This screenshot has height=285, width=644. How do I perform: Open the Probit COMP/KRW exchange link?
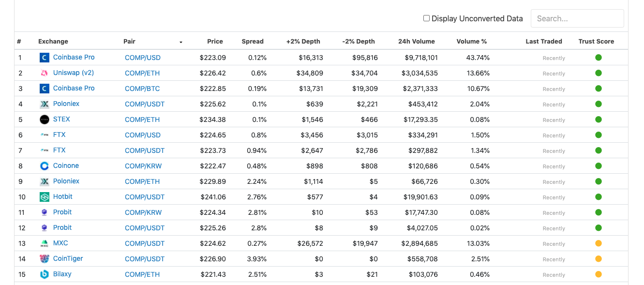click(62, 212)
